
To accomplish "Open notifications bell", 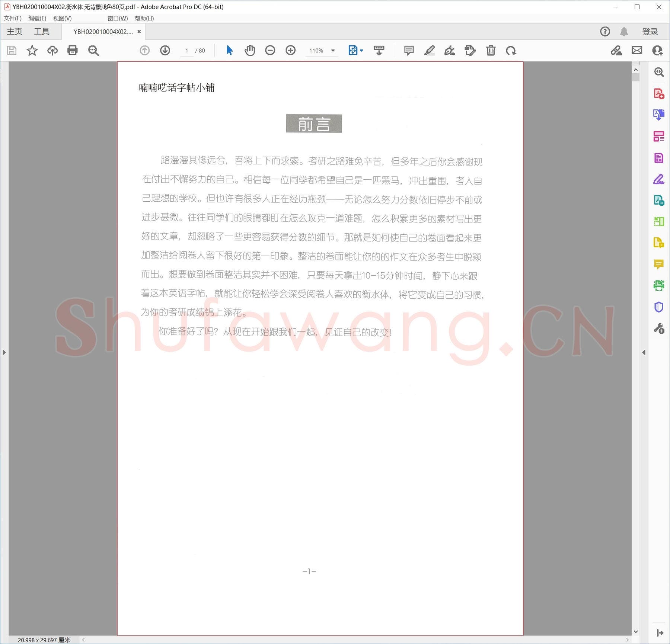I will pyautogui.click(x=624, y=32).
